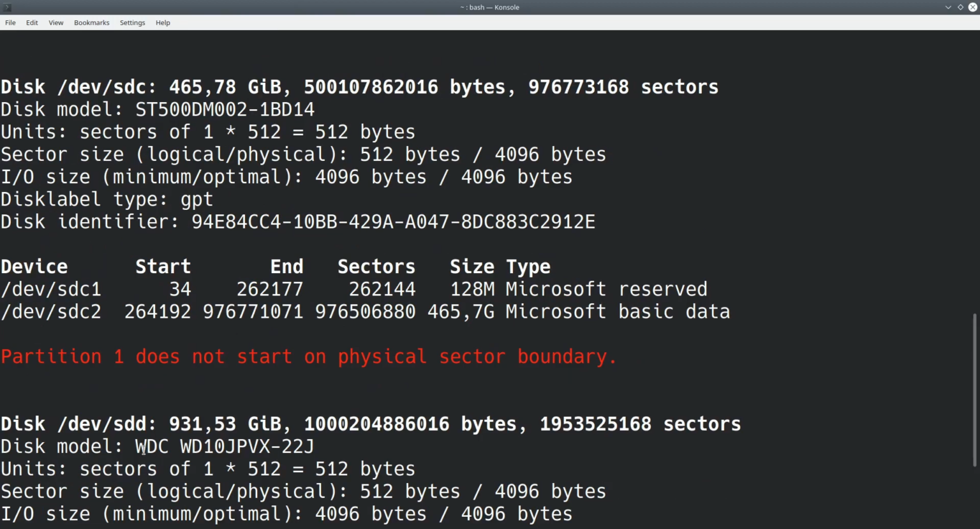Click the ST500DM002-1BD14 disk model text
Viewport: 980px width, 529px height.
225,109
